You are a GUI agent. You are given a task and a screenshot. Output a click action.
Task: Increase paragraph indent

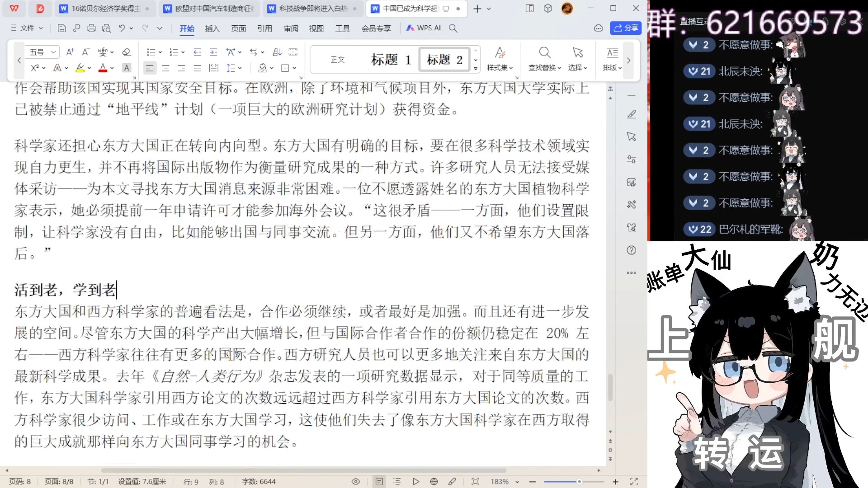pyautogui.click(x=213, y=52)
